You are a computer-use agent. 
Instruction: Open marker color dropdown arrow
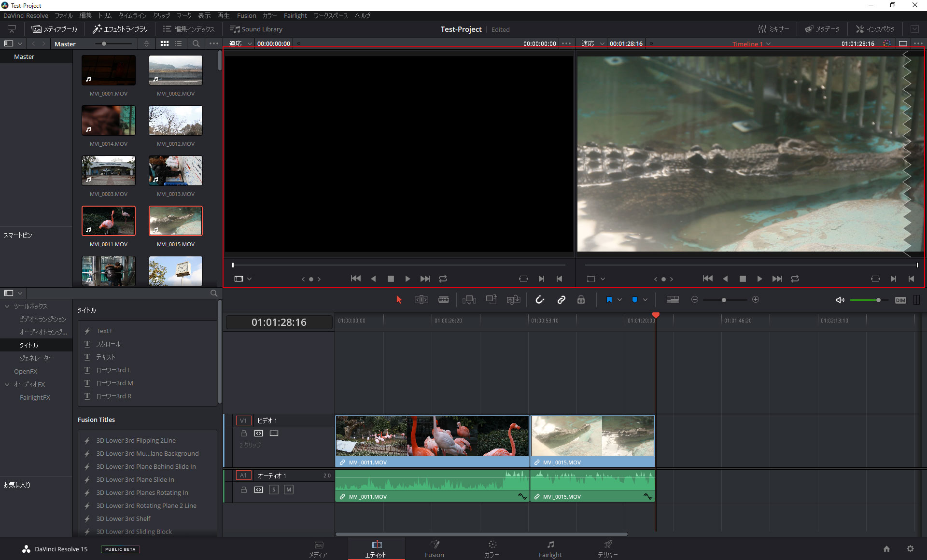click(645, 300)
